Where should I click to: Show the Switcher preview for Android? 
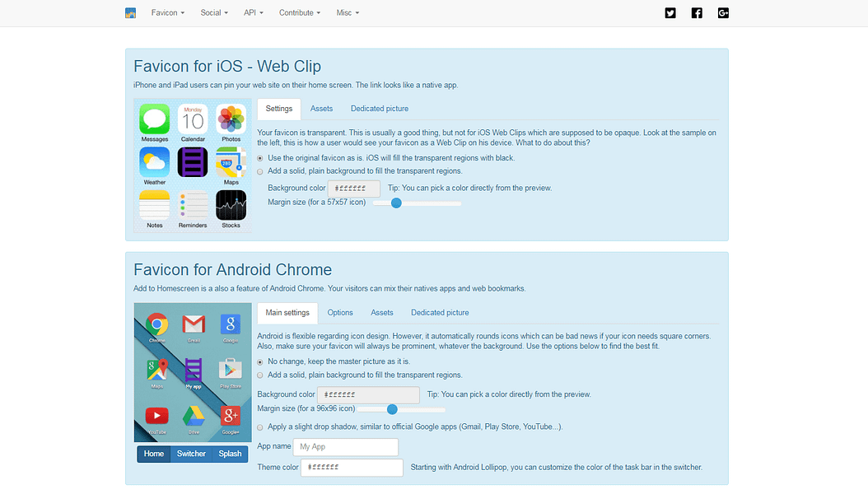click(x=191, y=453)
